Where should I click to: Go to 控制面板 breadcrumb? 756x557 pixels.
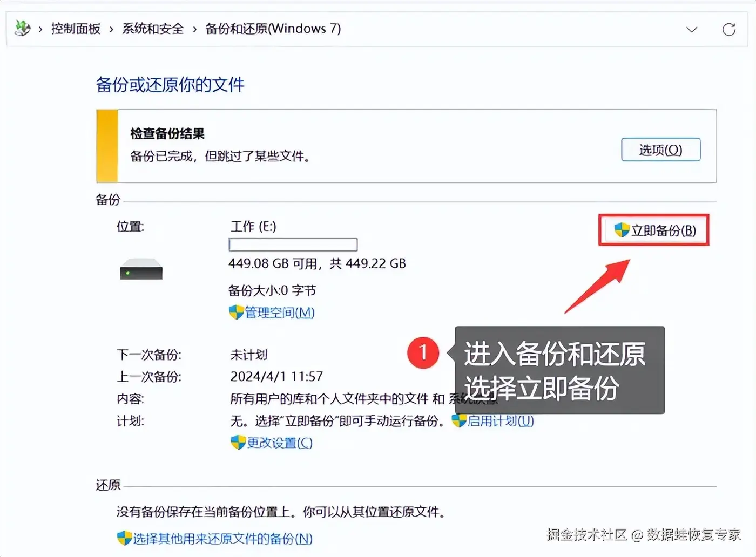(76, 29)
